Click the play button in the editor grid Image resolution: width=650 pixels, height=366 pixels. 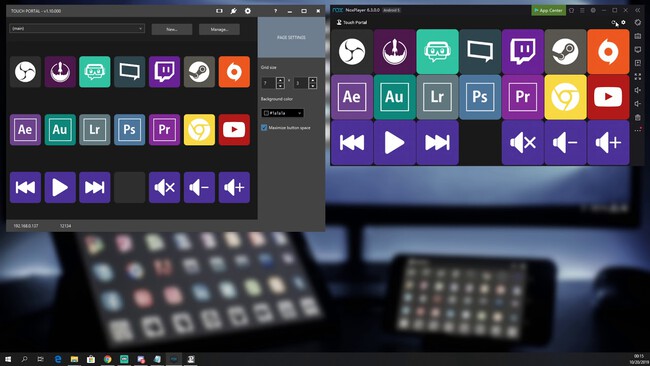point(60,187)
